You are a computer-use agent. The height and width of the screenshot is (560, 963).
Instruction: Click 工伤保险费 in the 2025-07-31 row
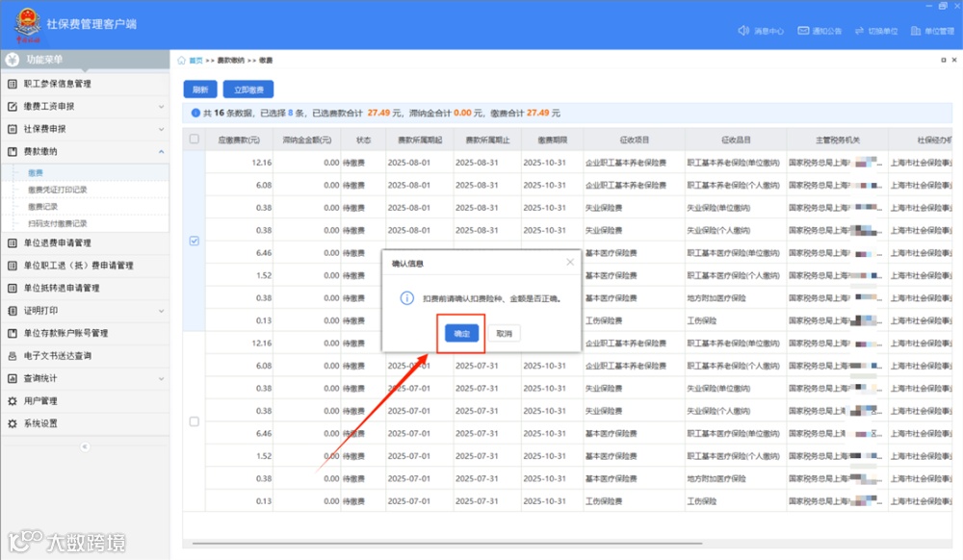(x=605, y=501)
